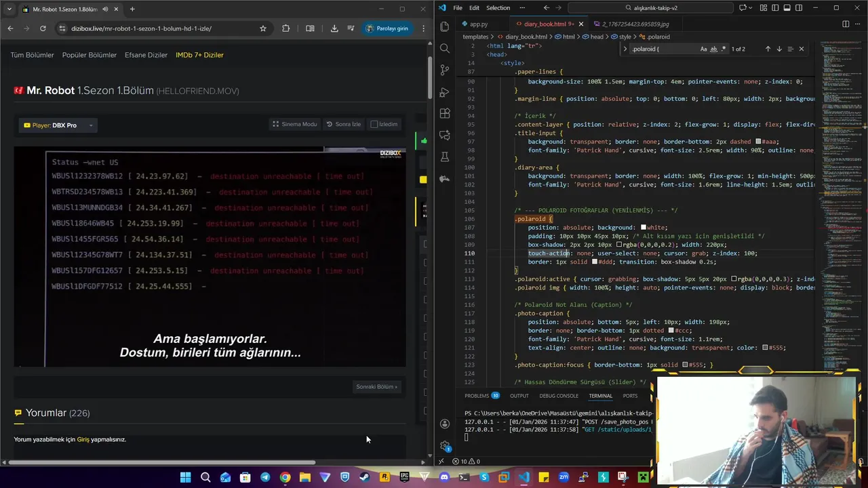Open the Selection menu in VS Code
The image size is (868, 488).
(x=498, y=8)
